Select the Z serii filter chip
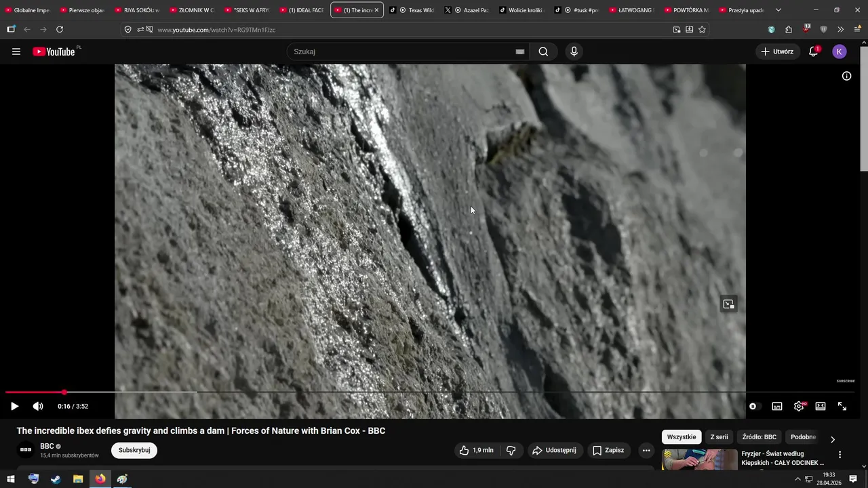The width and height of the screenshot is (868, 488). click(719, 437)
